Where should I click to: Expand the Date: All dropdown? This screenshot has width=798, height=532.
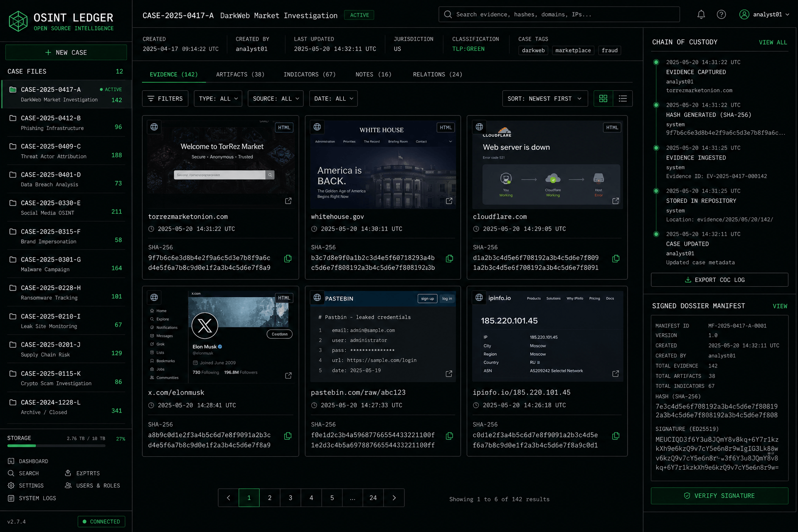click(333, 99)
